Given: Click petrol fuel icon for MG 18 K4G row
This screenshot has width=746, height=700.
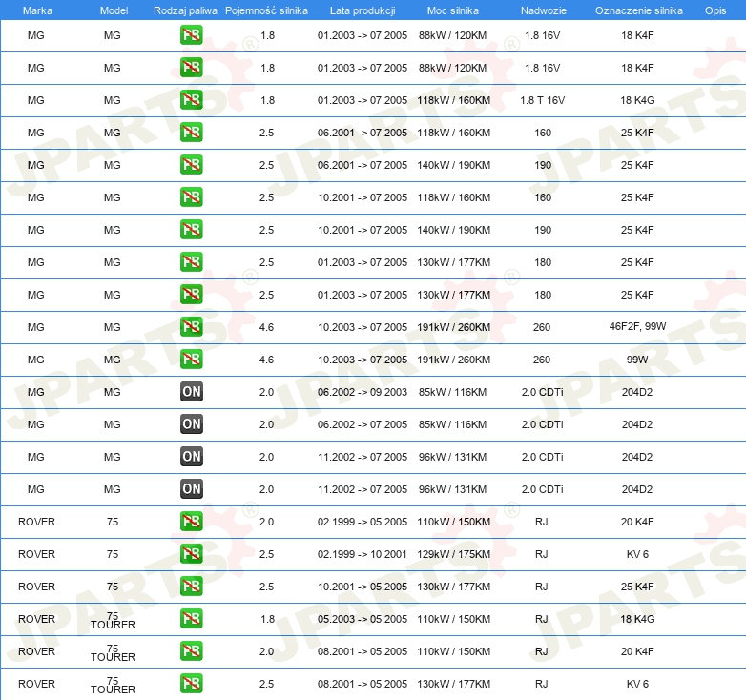Looking at the screenshot, I should pyautogui.click(x=191, y=100).
